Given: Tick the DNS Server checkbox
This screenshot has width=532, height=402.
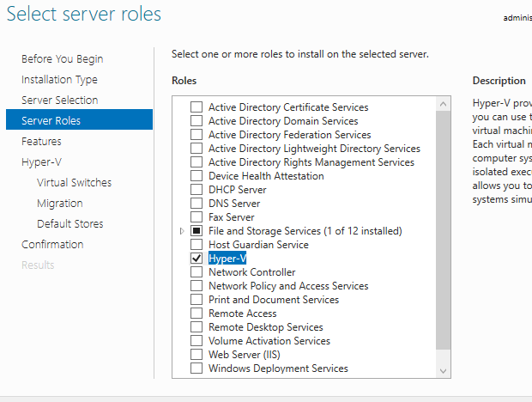Looking at the screenshot, I should [x=196, y=203].
